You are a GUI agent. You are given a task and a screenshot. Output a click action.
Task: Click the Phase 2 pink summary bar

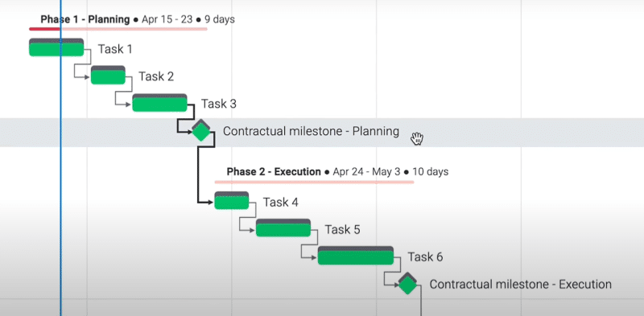pos(314,182)
